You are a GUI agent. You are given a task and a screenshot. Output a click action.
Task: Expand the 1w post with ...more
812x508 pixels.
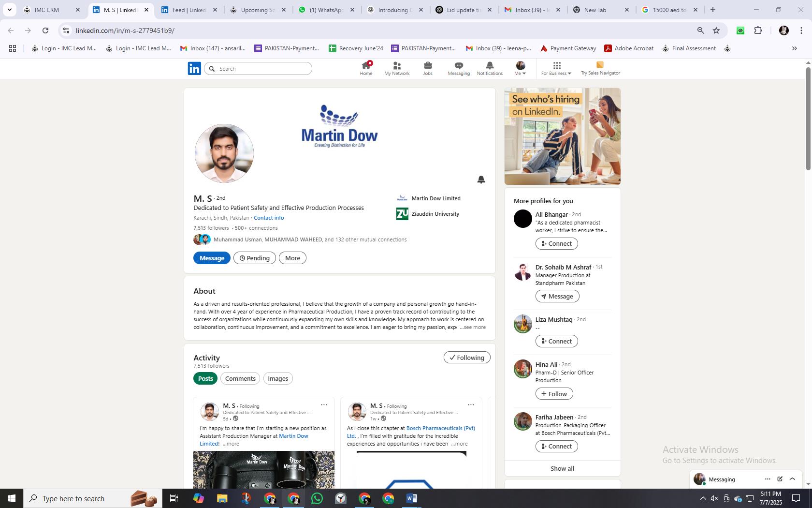tap(459, 444)
